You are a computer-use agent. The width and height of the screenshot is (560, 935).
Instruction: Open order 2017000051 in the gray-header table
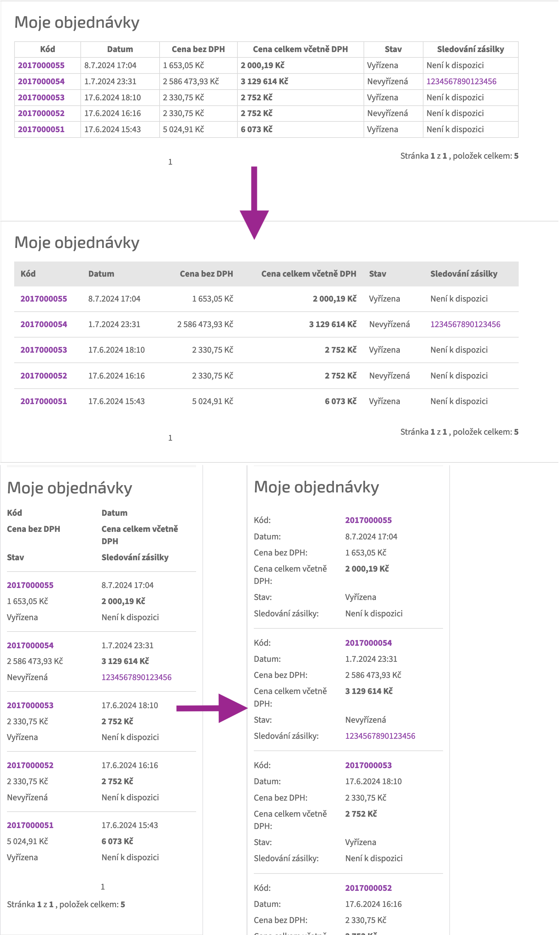(44, 401)
